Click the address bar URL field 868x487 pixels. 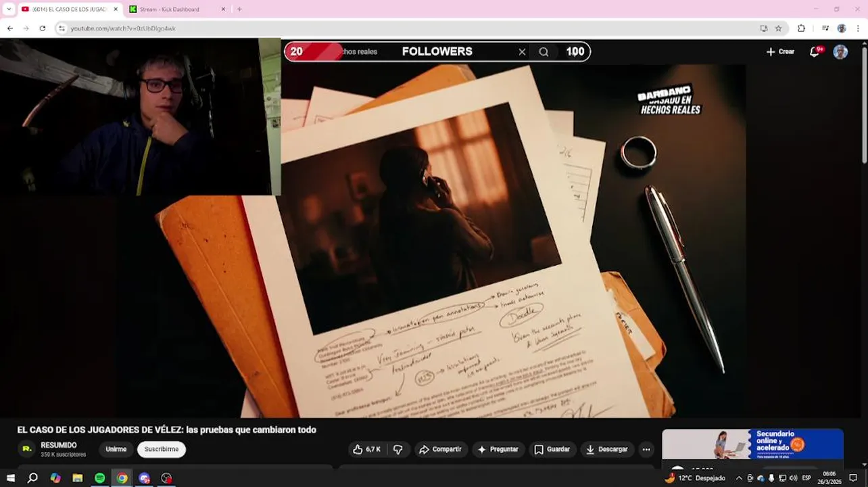coord(406,28)
